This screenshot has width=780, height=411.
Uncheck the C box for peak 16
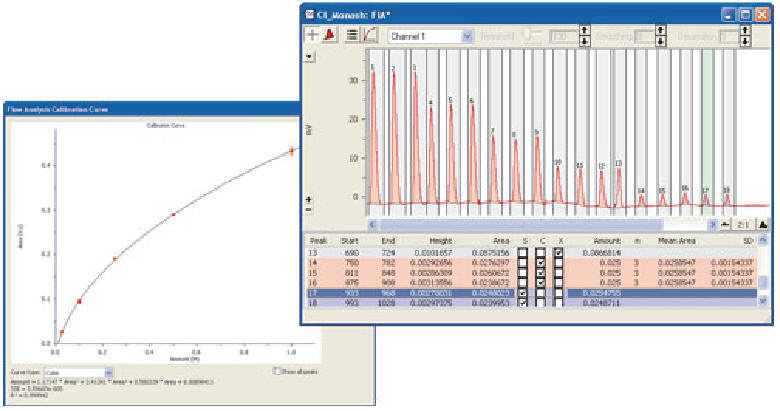[541, 283]
